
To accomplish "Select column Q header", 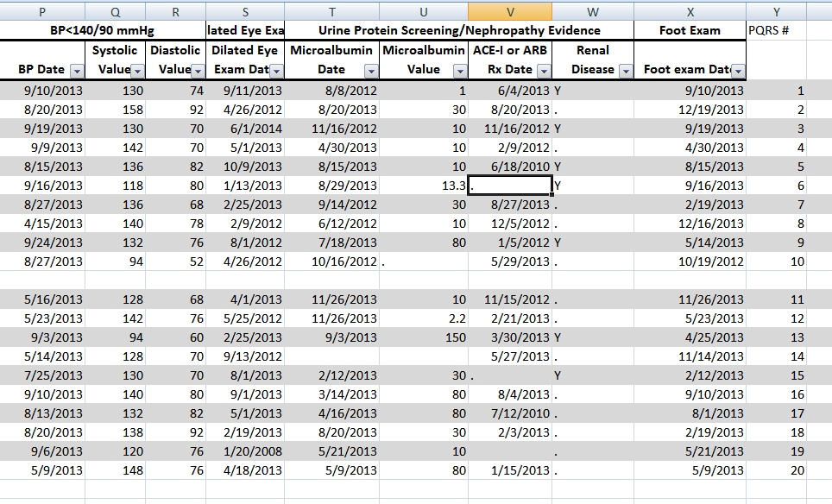I will 115,12.
